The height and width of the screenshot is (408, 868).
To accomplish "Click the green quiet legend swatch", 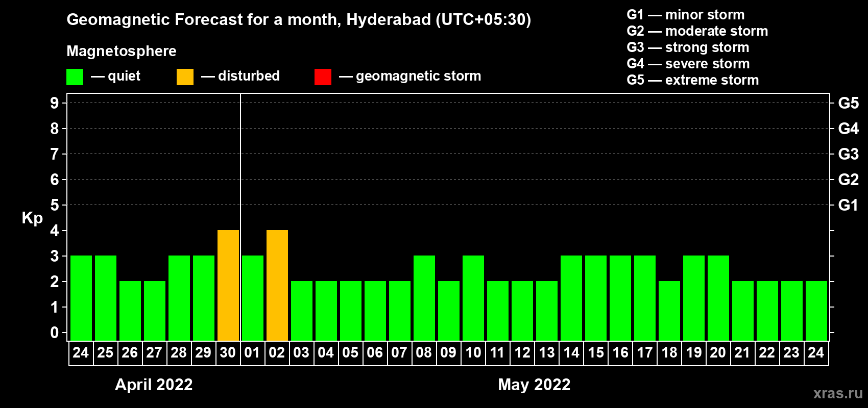I will click(75, 77).
